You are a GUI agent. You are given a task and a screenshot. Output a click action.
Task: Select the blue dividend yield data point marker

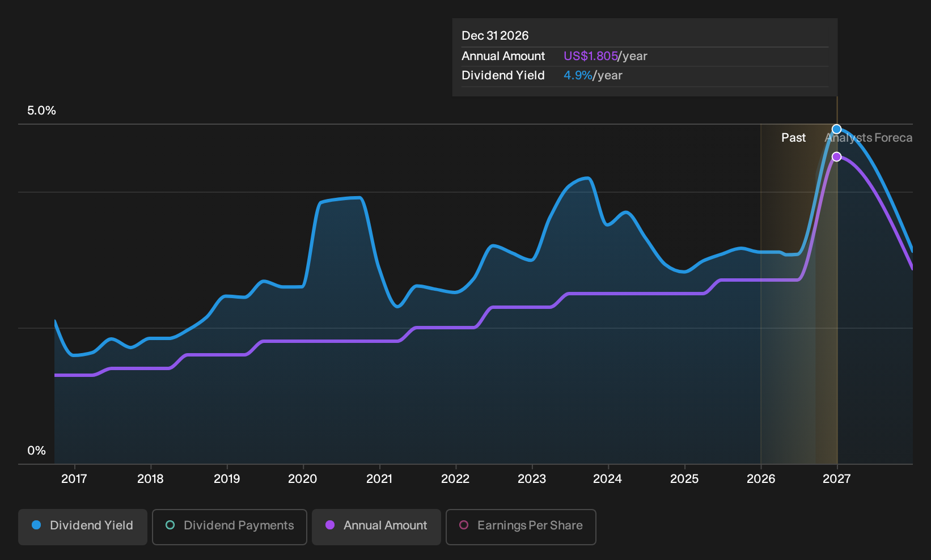coord(836,129)
